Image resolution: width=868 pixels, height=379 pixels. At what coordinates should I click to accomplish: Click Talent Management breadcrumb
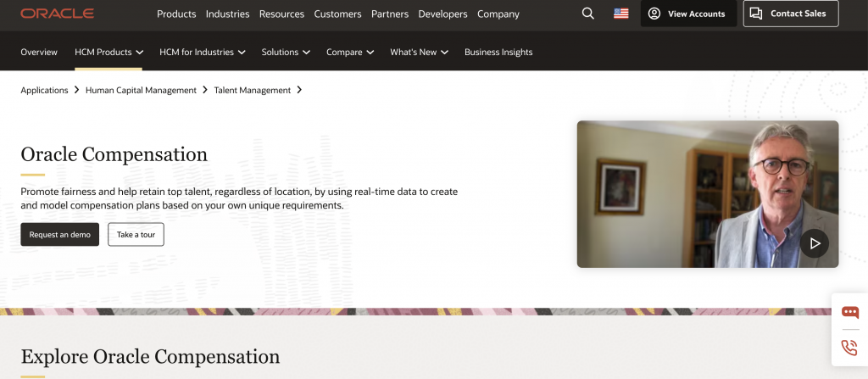[x=253, y=90]
